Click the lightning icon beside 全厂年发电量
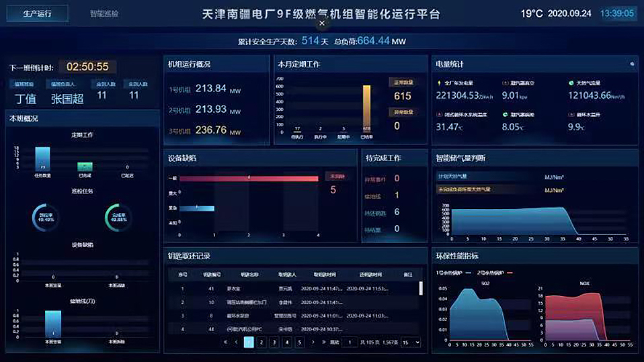Image resolution: width=644 pixels, height=362 pixels. click(x=439, y=83)
